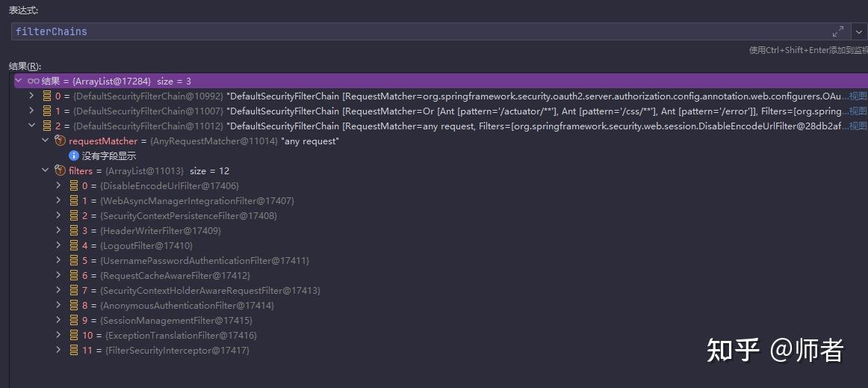Expand DefaultSecurityFilterChain@10992 element 0
The width and height of the screenshot is (868, 388).
tap(31, 96)
